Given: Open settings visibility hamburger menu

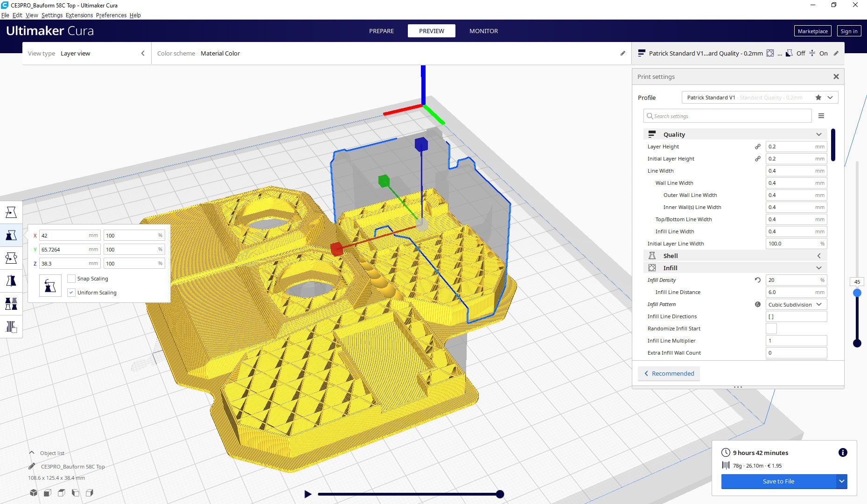Looking at the screenshot, I should tap(821, 116).
